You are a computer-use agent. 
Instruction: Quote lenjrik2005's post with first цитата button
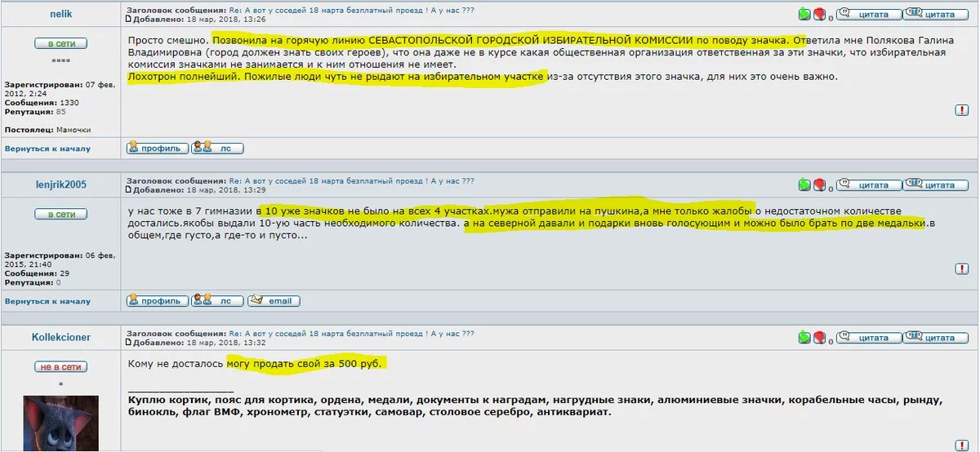click(869, 185)
